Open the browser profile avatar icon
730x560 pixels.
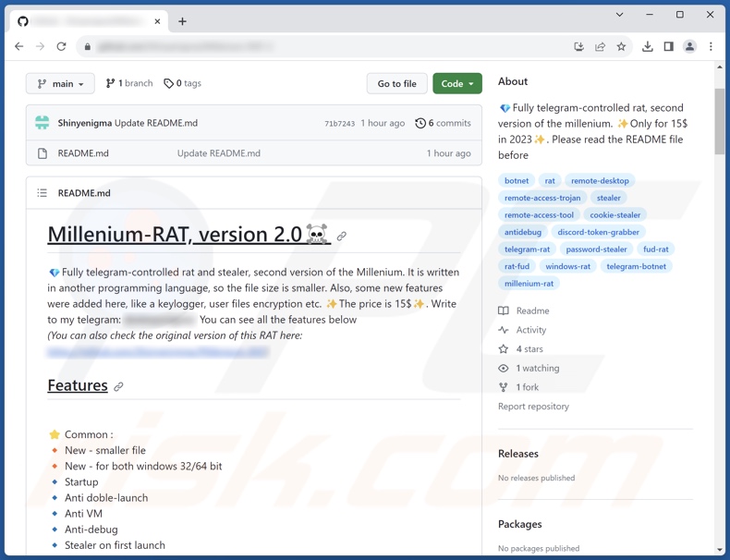point(689,46)
